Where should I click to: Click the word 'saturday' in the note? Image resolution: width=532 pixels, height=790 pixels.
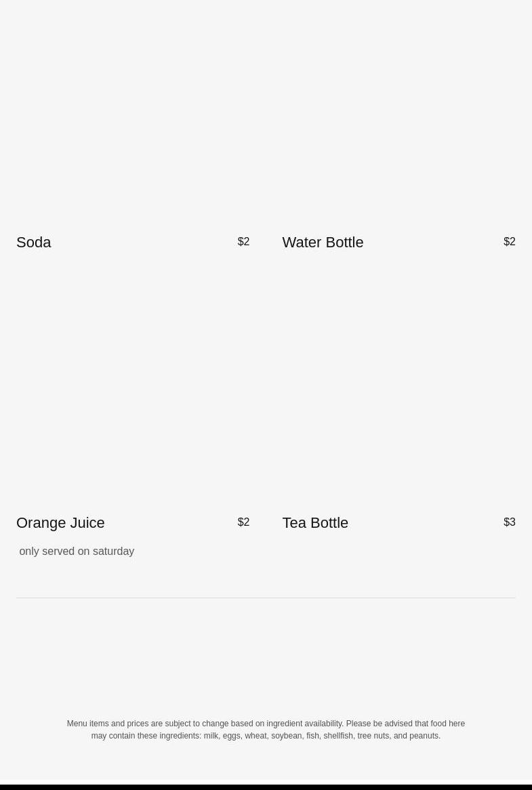113,552
